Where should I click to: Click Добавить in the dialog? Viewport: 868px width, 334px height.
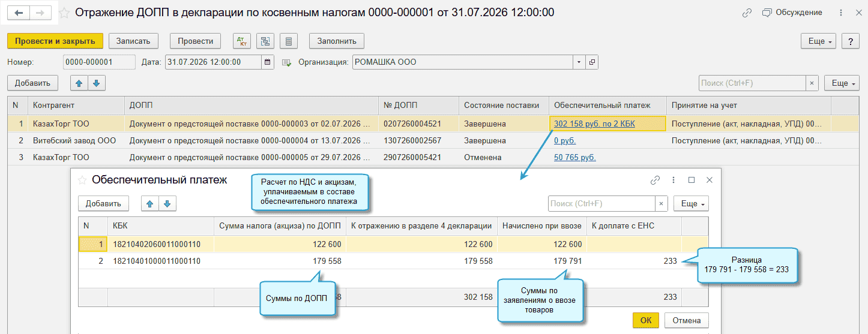[x=103, y=203]
